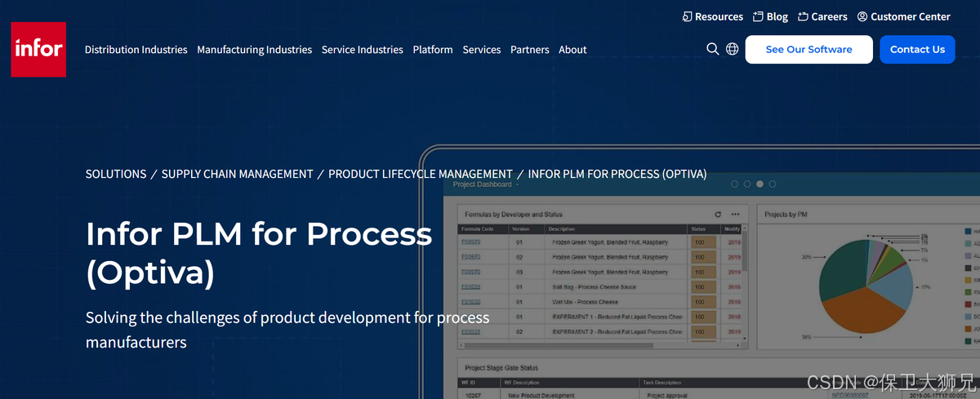Click the Description column header in formulas table
The image size is (980, 399).
coord(616,229)
